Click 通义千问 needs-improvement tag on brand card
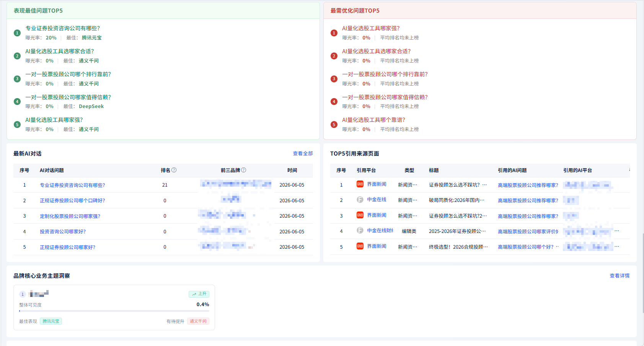This screenshot has height=346, width=644. (198, 321)
